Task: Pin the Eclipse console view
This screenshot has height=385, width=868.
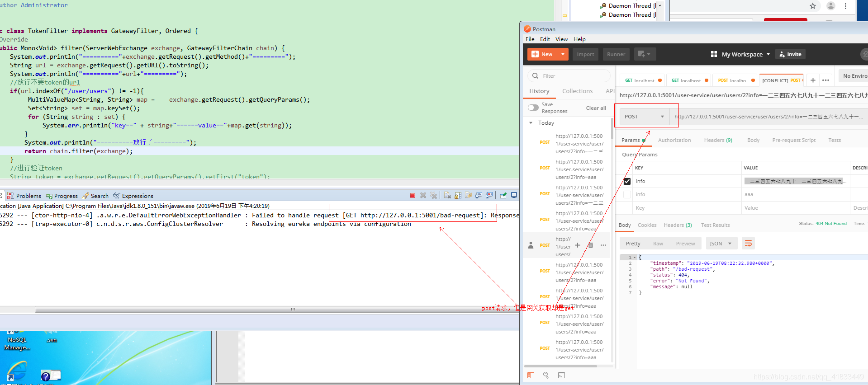Action: point(503,196)
